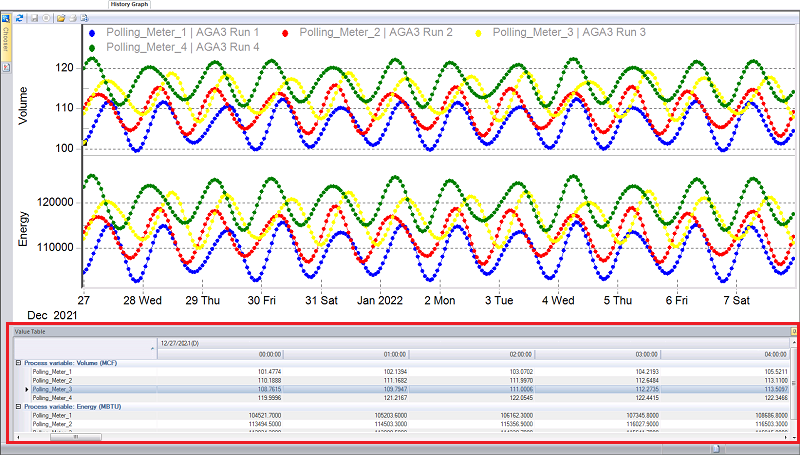Collapse the Process variable: Energy (MBTU) group

coord(19,407)
